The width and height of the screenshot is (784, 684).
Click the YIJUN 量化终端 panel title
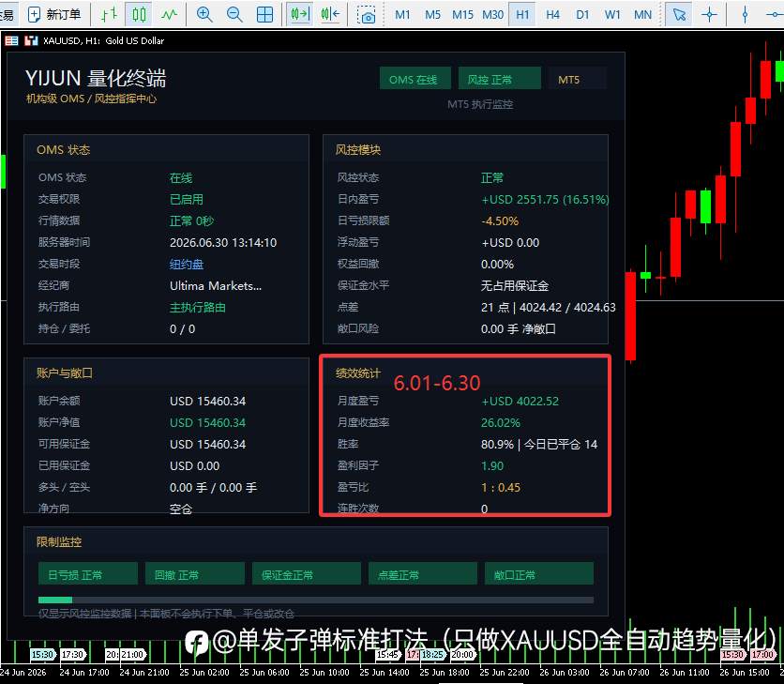[x=96, y=78]
